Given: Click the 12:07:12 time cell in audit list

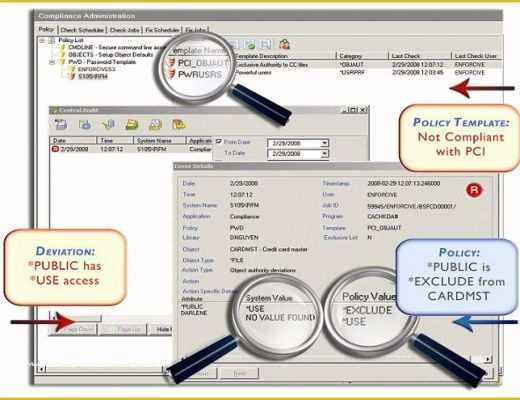Looking at the screenshot, I should coord(112,149).
